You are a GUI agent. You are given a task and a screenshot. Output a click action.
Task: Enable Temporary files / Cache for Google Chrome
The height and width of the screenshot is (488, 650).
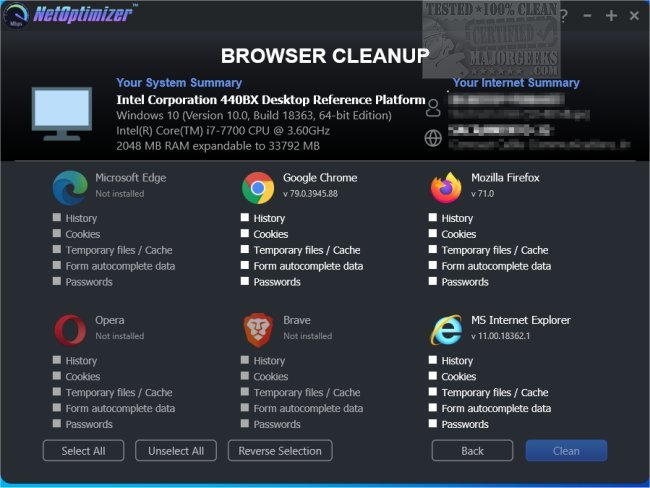coord(245,249)
